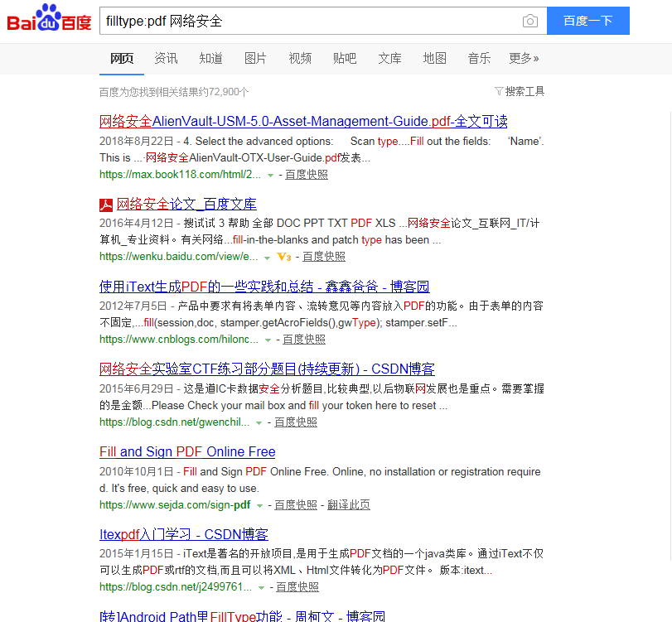
Task: Click https://www.cnblogs.com/hilonc... URL
Action: [x=179, y=340]
